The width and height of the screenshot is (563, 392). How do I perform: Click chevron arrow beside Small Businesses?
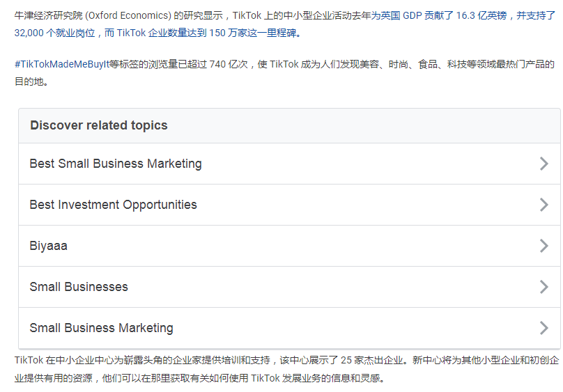point(544,287)
